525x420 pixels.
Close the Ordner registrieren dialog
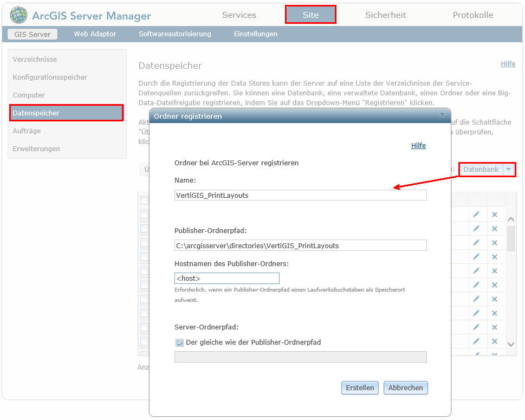tap(442, 115)
